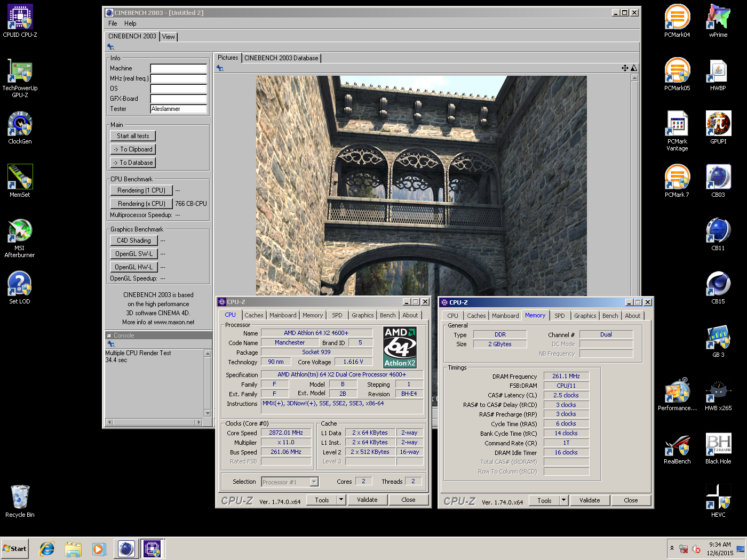
Task: Open PCMark05 desktop icon
Action: click(677, 75)
